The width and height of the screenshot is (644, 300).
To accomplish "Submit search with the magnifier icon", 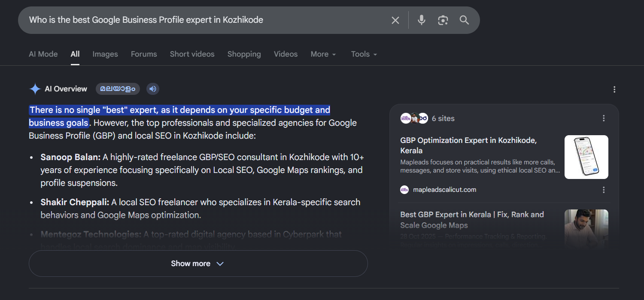I will [464, 20].
